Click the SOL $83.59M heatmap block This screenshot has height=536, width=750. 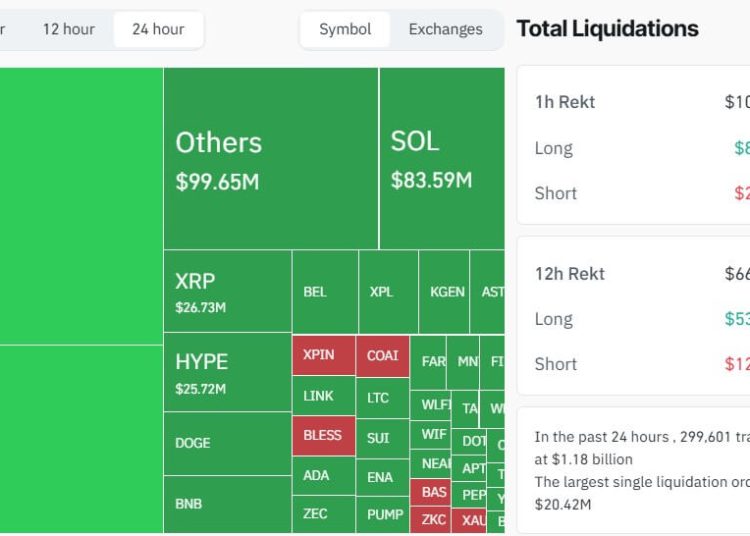click(x=441, y=158)
